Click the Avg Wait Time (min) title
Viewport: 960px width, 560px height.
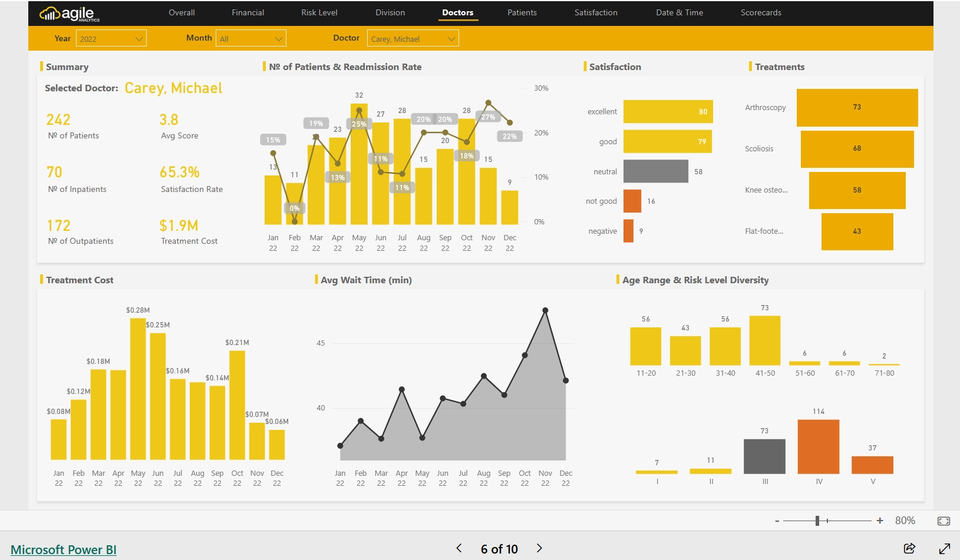(x=366, y=280)
